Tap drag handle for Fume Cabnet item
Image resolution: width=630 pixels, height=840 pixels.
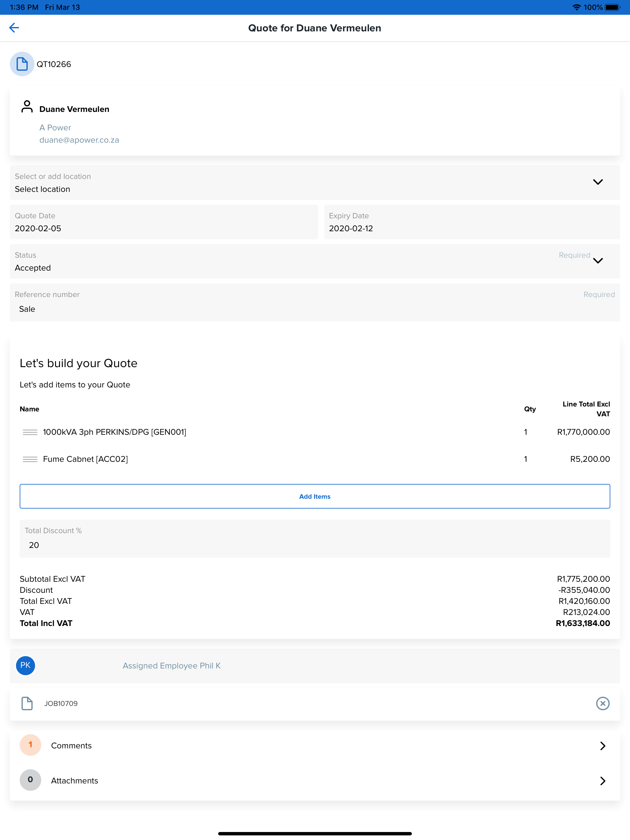coord(30,459)
